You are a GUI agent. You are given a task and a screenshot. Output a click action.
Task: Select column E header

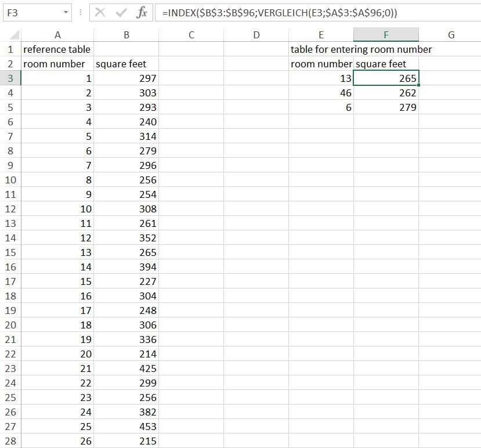point(321,35)
